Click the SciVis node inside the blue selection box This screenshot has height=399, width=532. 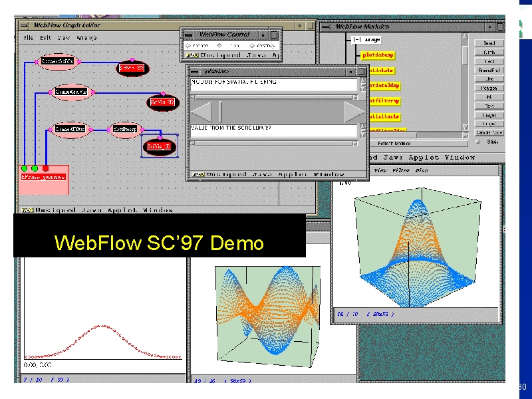coord(159,146)
